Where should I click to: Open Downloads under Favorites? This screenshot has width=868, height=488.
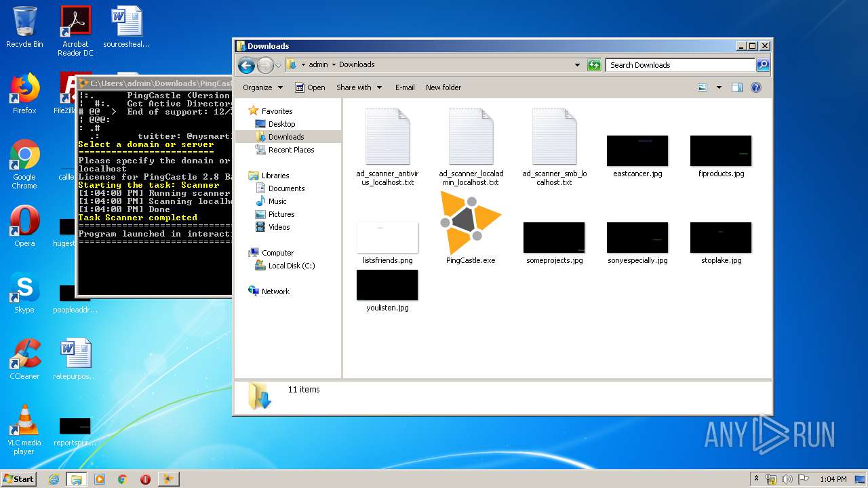click(x=286, y=137)
